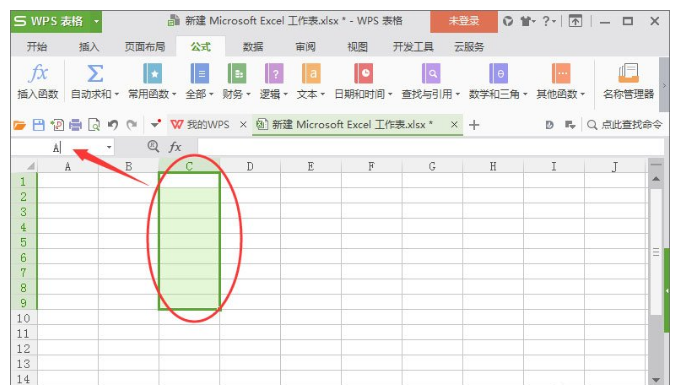Expand the ribbon scroll arrow at right edge
The image size is (674, 385).
[x=664, y=85]
